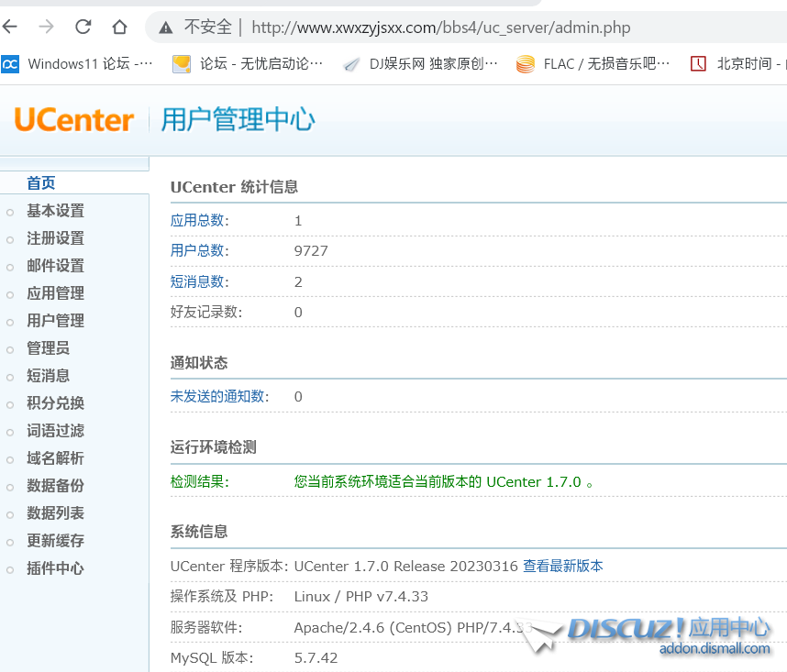Click the UCenter logo

click(x=74, y=119)
